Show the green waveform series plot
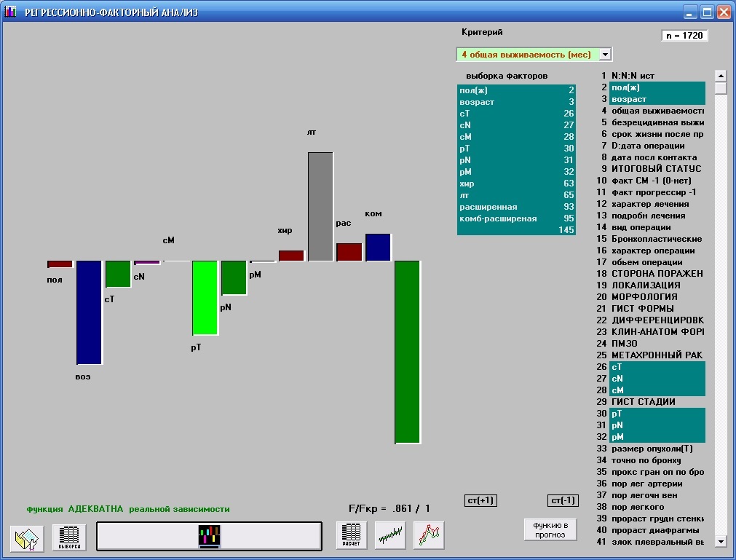Viewport: 736px width, 560px height. point(390,536)
